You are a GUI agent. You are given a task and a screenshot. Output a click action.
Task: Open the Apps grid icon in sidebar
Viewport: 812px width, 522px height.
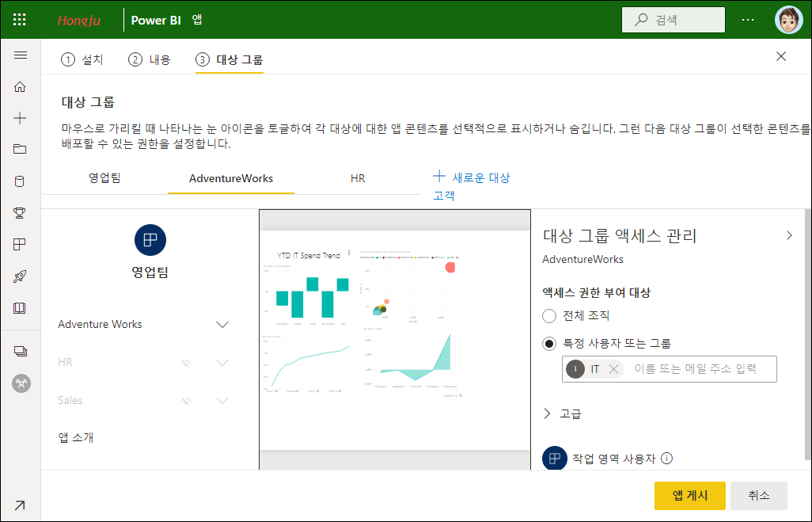(20, 244)
